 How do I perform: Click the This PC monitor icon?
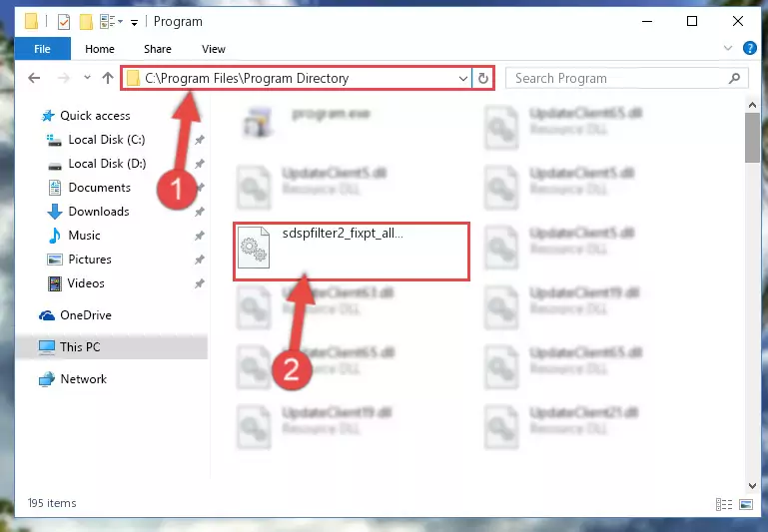pos(47,347)
